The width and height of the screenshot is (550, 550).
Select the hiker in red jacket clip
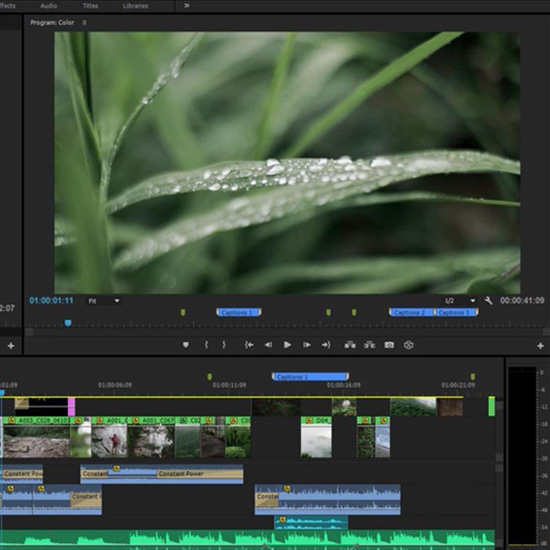click(109, 437)
